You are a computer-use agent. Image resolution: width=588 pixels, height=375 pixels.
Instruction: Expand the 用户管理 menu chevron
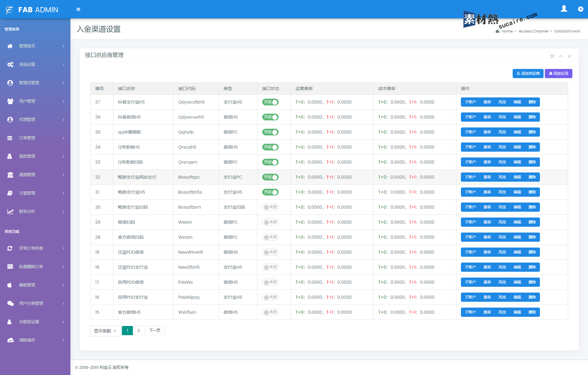point(64,101)
